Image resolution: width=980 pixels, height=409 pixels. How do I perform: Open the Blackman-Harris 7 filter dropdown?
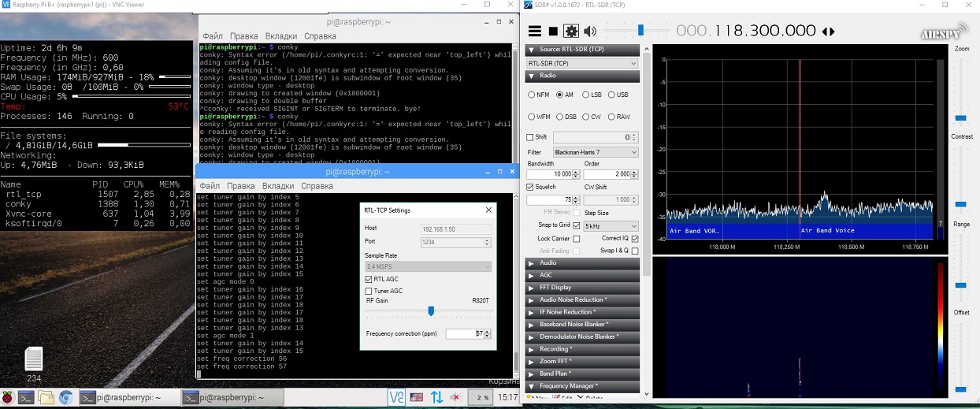(595, 152)
